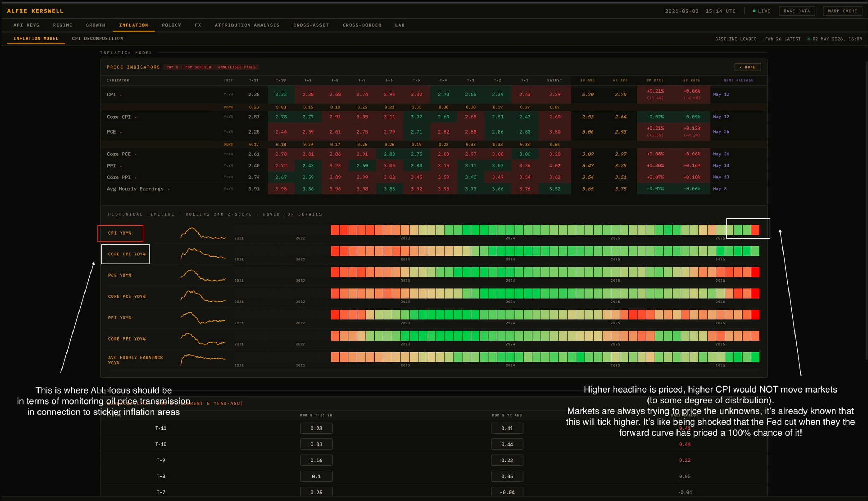Expand the CPI indicator row arrow
Image resolution: width=868 pixels, height=501 pixels.
point(121,95)
